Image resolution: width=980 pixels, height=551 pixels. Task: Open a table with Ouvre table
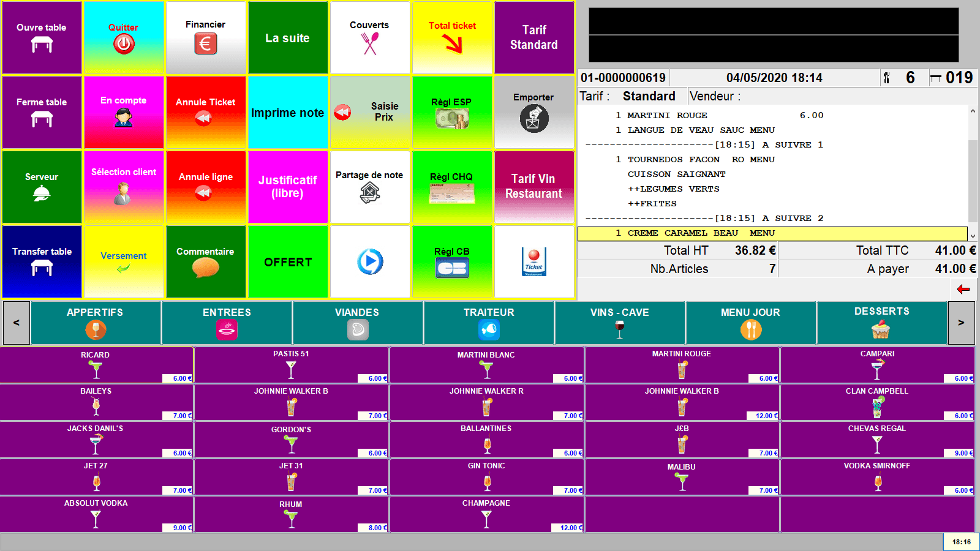[42, 37]
